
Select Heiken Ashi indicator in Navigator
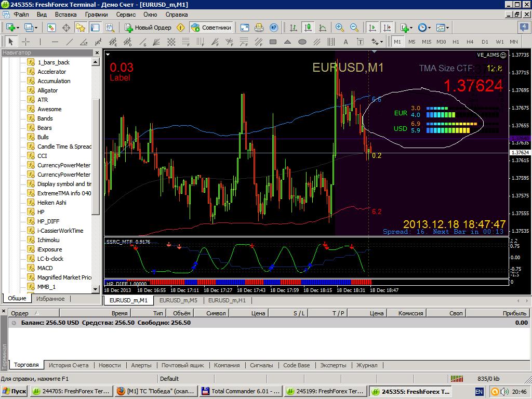52,203
